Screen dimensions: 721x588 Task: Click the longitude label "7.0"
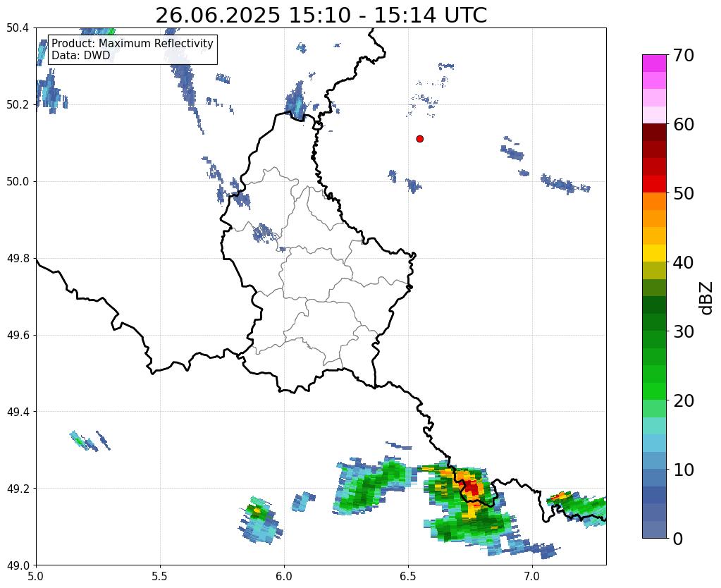coord(532,575)
